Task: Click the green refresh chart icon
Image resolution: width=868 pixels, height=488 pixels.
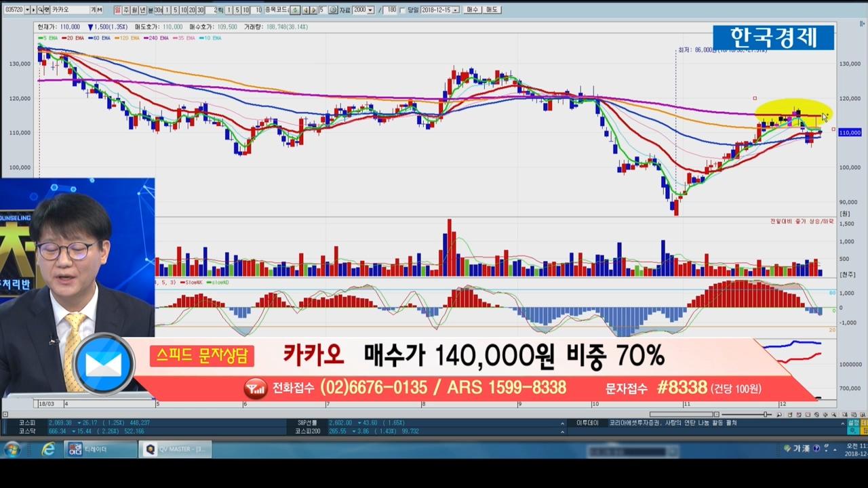Action: point(295,10)
